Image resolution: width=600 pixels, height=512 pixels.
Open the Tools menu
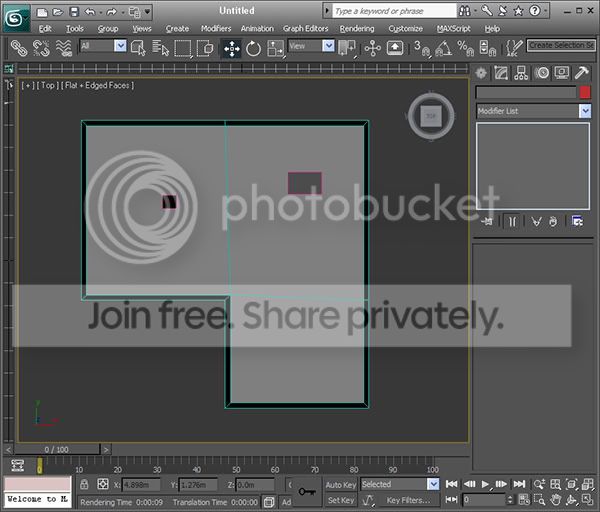point(75,29)
